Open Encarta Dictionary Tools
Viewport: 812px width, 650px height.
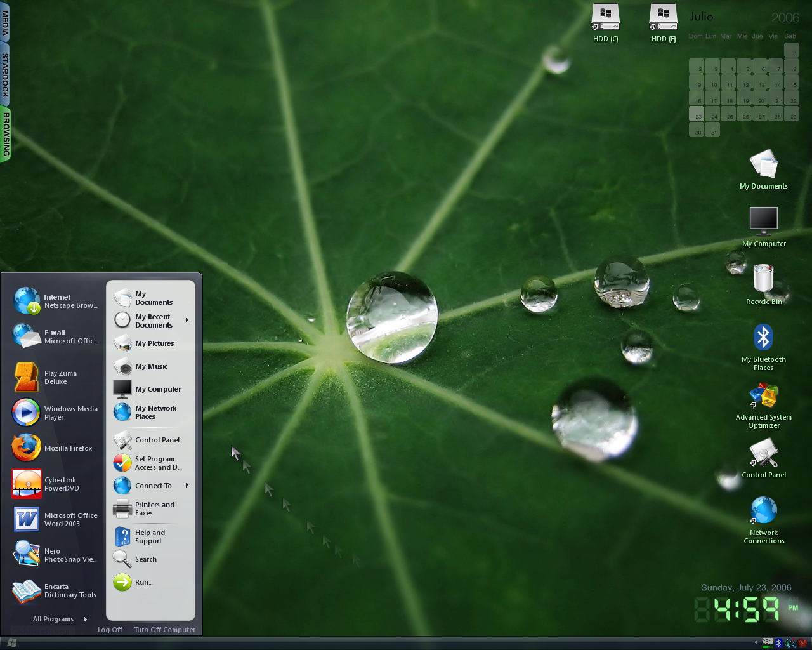[x=56, y=590]
